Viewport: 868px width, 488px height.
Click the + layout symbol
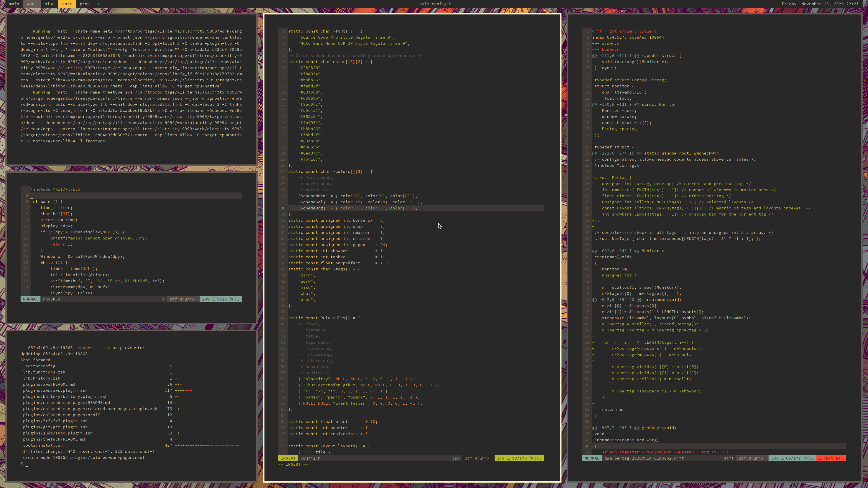pyautogui.click(x=98, y=4)
